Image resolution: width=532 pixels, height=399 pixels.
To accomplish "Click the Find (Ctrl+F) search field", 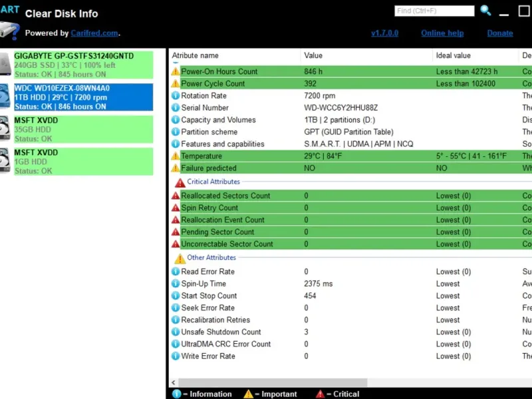I will click(434, 11).
